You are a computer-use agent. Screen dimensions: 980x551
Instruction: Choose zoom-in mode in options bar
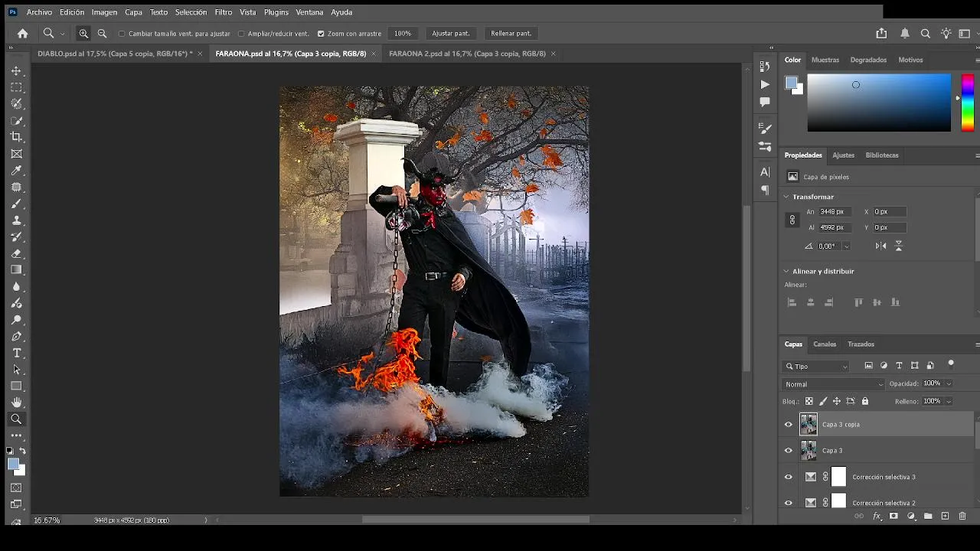pos(83,34)
